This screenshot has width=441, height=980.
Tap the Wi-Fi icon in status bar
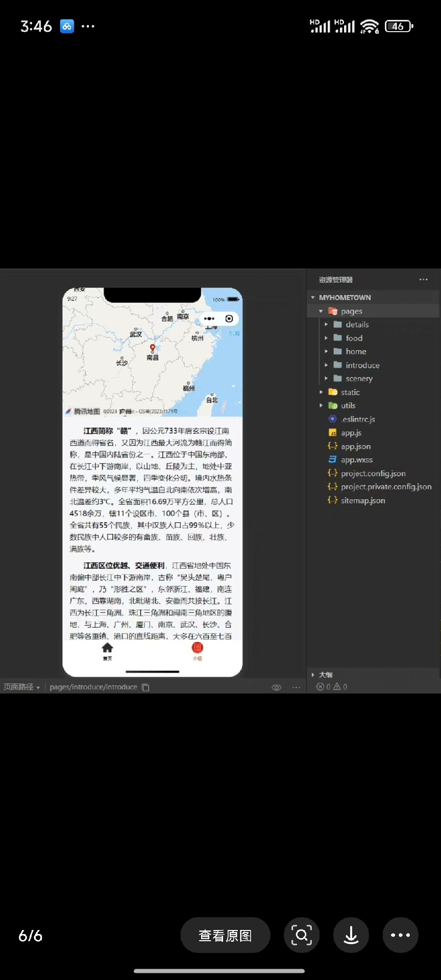click(370, 26)
